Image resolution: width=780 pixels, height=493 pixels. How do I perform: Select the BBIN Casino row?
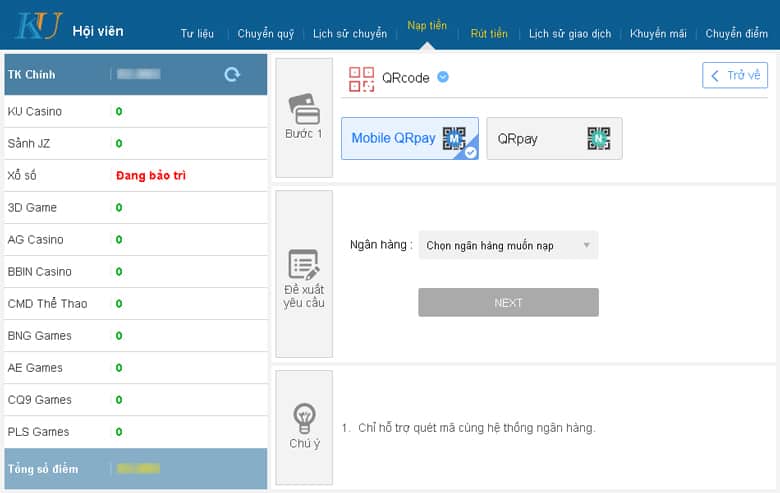point(135,272)
